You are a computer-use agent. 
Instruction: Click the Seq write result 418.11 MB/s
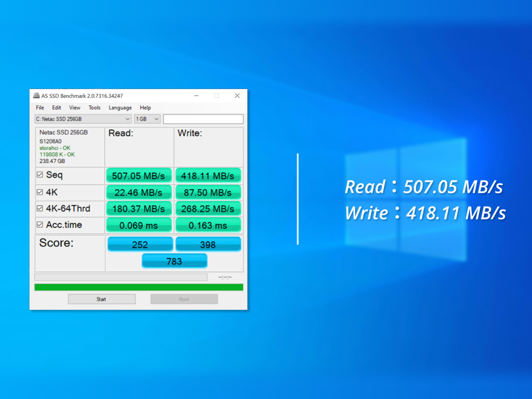click(208, 176)
